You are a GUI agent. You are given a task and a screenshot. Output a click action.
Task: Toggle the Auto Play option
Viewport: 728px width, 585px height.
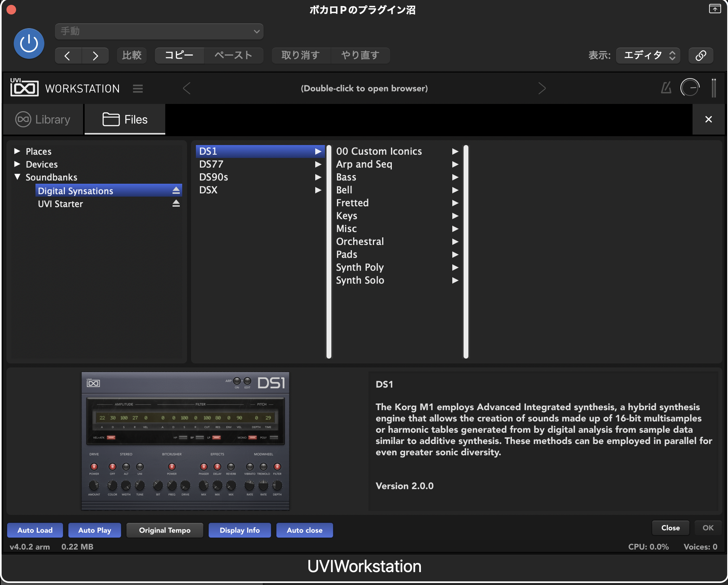coord(95,530)
